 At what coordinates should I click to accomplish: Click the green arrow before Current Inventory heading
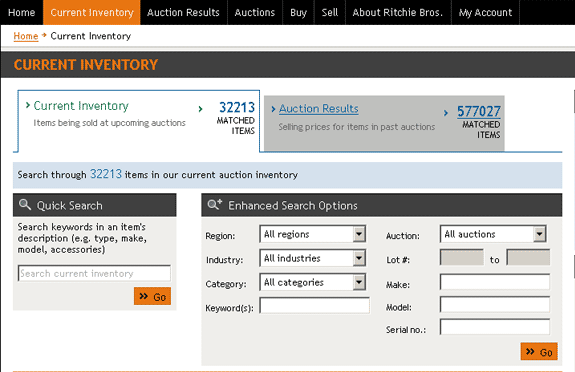28,105
